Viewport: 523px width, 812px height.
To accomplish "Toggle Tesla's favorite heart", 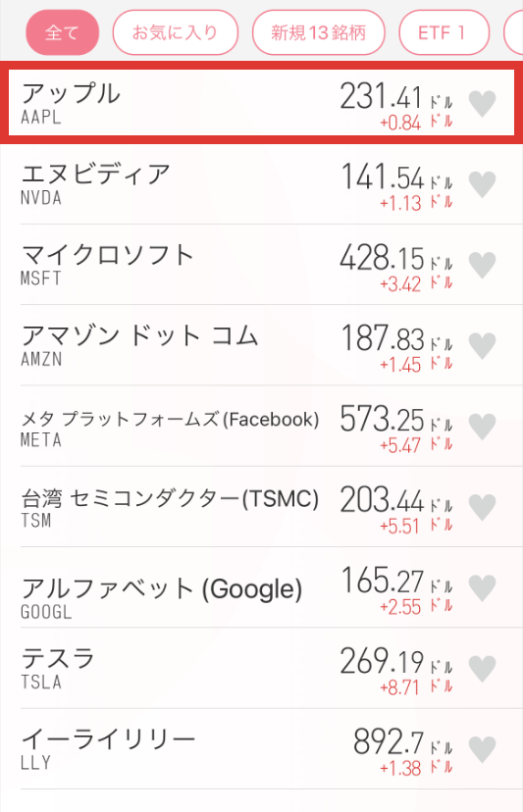I will (x=482, y=669).
